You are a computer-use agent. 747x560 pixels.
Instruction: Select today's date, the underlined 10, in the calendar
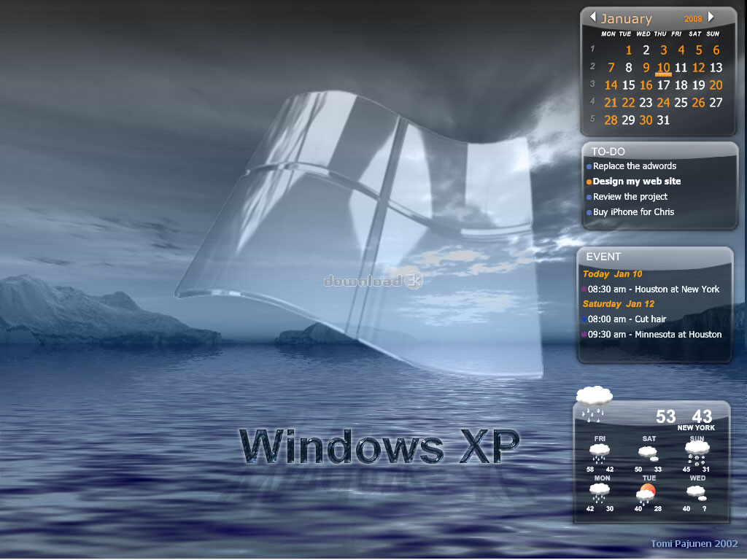664,68
